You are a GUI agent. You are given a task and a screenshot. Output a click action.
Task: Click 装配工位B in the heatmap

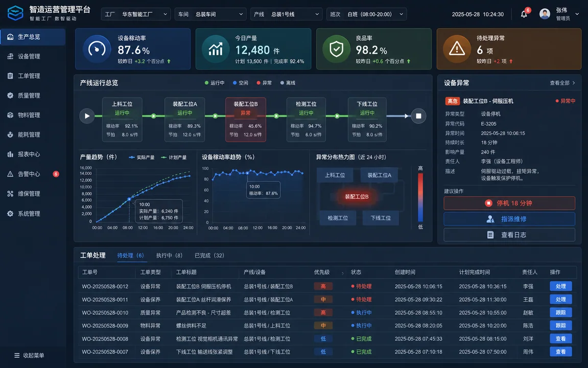pos(357,197)
